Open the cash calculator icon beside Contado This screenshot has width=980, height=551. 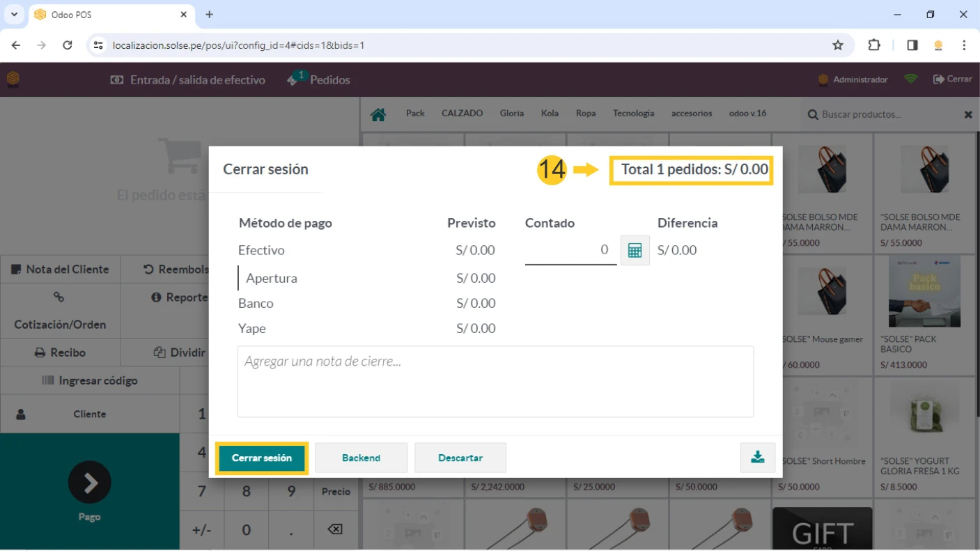(635, 251)
